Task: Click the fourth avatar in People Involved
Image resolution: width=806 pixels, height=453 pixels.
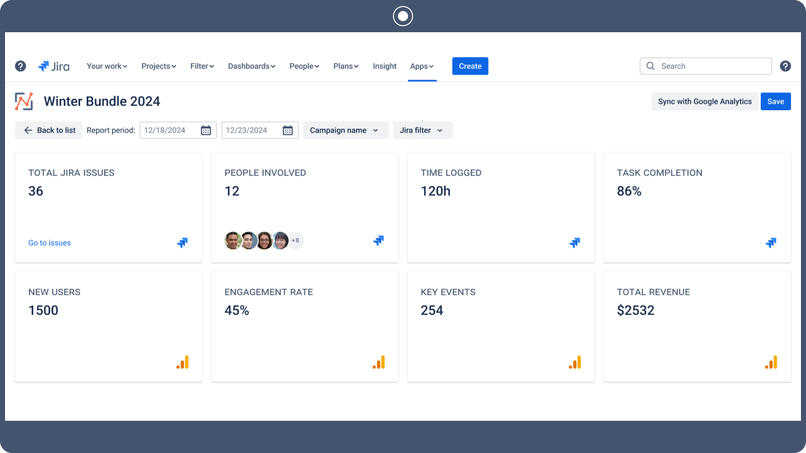Action: click(280, 240)
